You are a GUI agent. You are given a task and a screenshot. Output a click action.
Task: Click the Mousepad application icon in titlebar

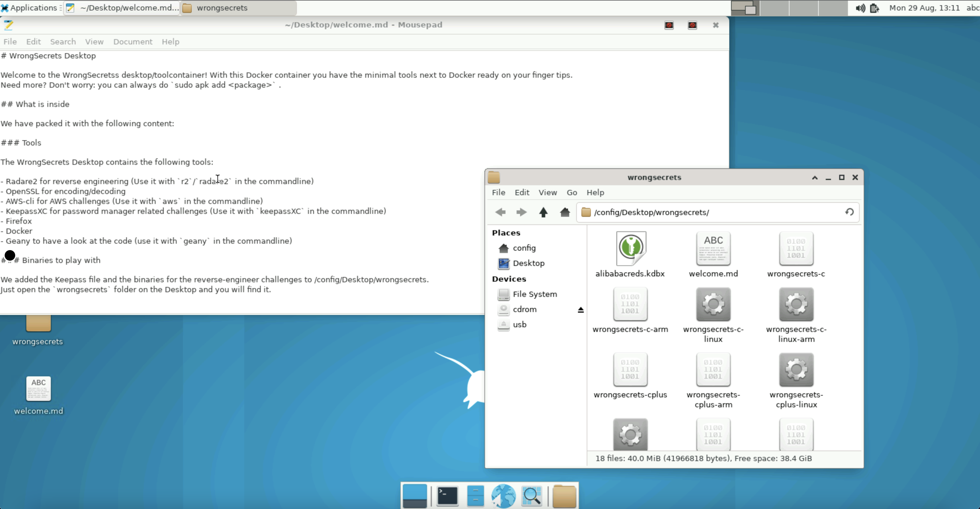8,25
